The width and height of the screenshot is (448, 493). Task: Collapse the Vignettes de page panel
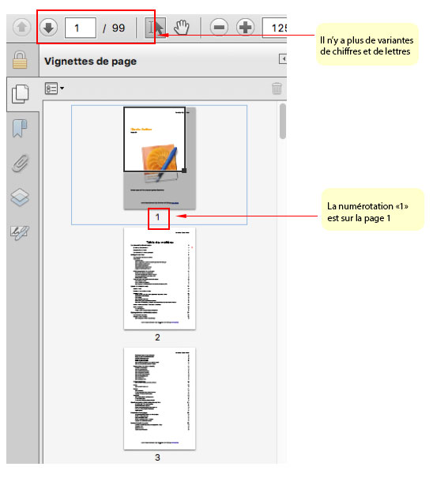283,58
